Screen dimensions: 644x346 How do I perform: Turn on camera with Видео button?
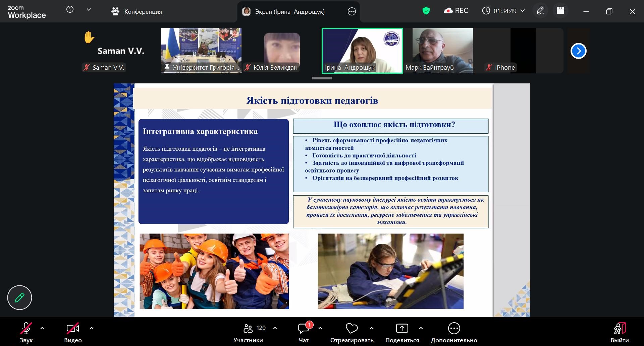(73, 332)
